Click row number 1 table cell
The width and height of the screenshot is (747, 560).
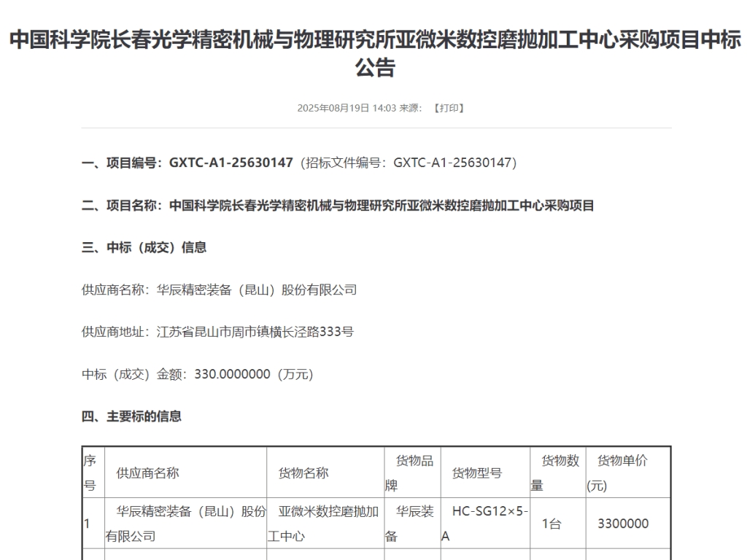tap(93, 524)
